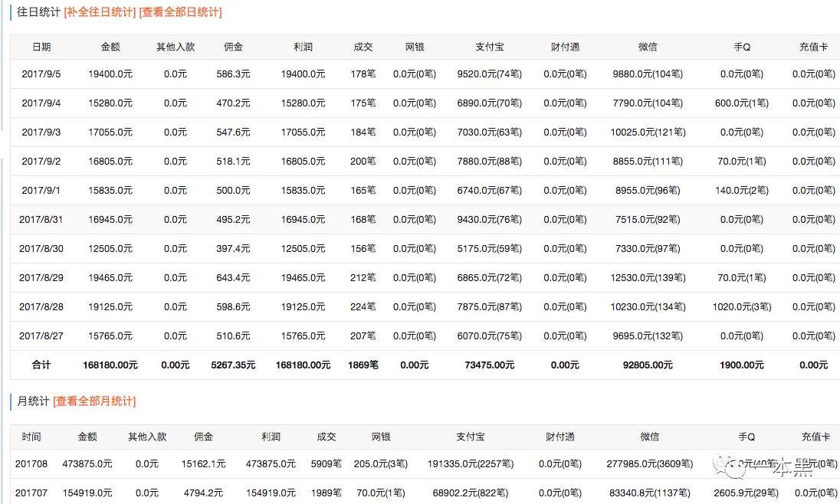Click the WeChat value 10230.0元(134笔)
The image size is (840, 504).
[648, 307]
